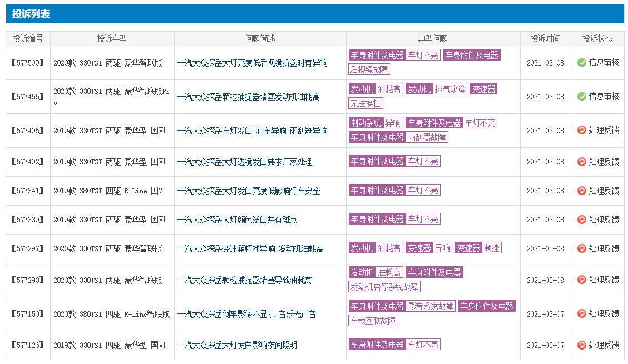Click model 2019款 380TSI 四驱 R-Line 国V

[x=108, y=191]
